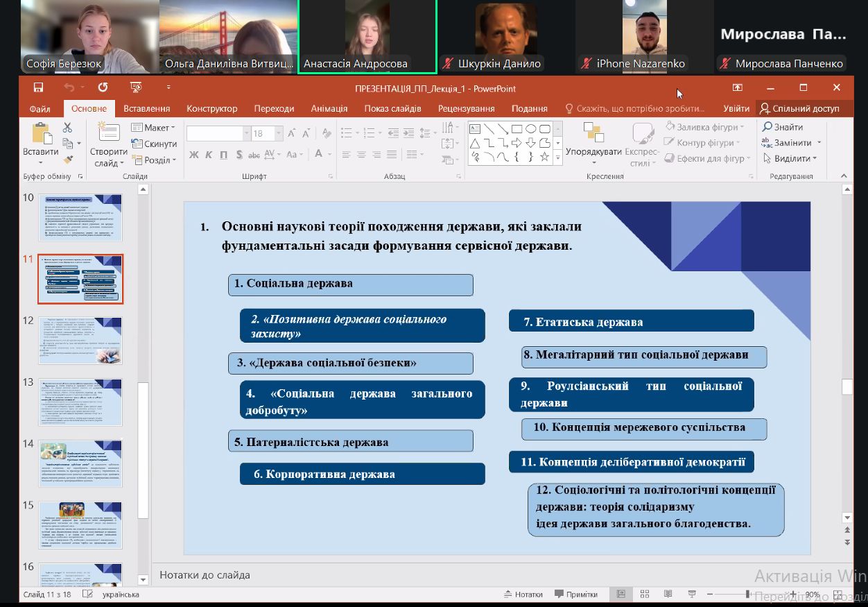
Task: Click the Спільний доступ share button
Action: pos(800,109)
